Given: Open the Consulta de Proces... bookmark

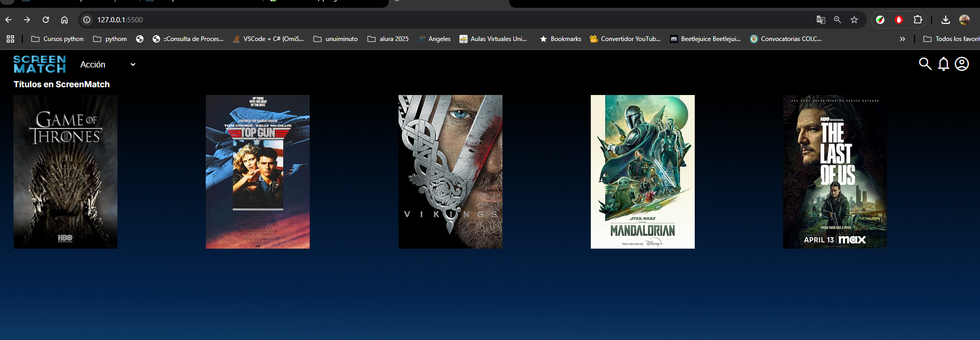Looking at the screenshot, I should point(188,39).
